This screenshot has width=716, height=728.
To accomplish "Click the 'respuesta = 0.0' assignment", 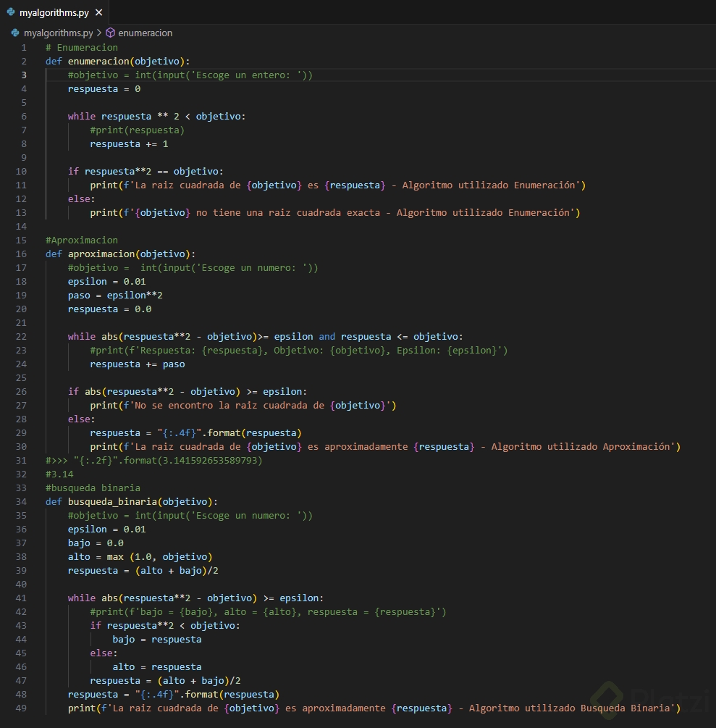I will [109, 309].
